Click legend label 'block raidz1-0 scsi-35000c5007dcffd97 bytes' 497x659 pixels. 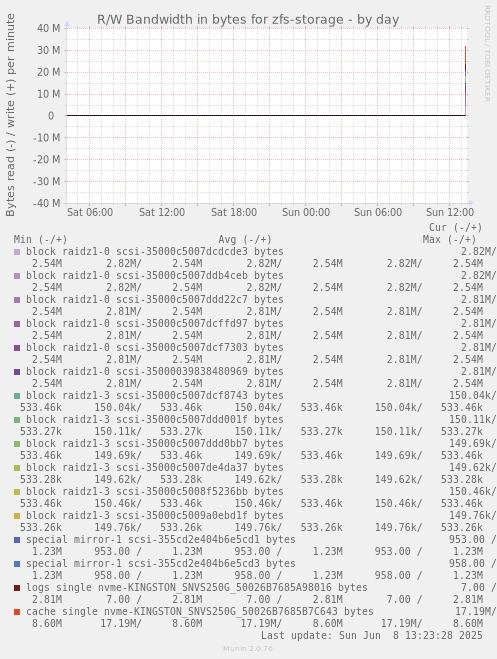click(155, 323)
